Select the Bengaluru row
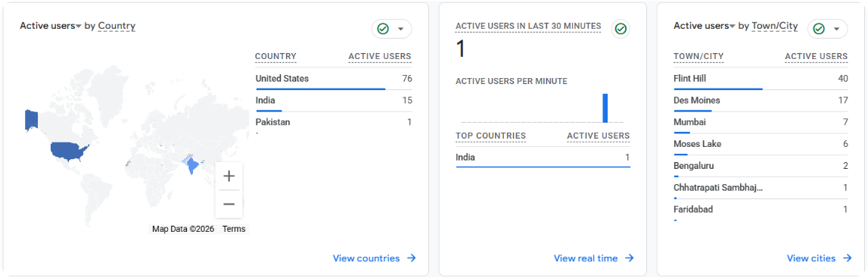This screenshot has width=868, height=278. 761,166
